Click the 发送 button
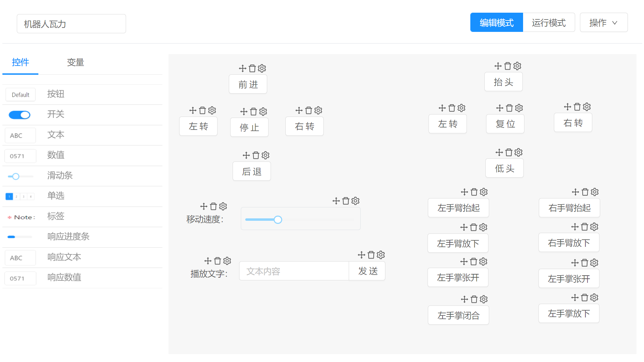The height and width of the screenshot is (362, 644). (x=367, y=271)
